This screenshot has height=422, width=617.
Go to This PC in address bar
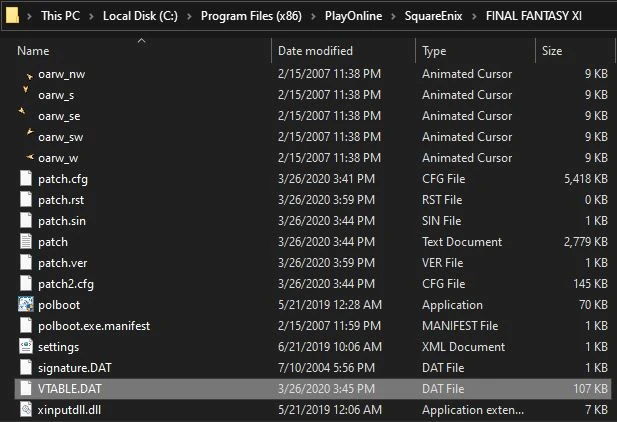click(x=64, y=17)
